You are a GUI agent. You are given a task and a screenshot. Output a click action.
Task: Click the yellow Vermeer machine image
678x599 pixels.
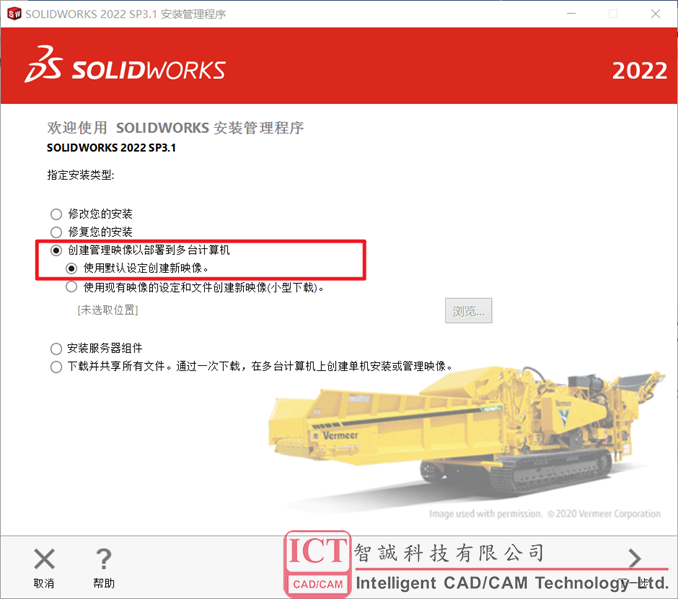[465, 437]
